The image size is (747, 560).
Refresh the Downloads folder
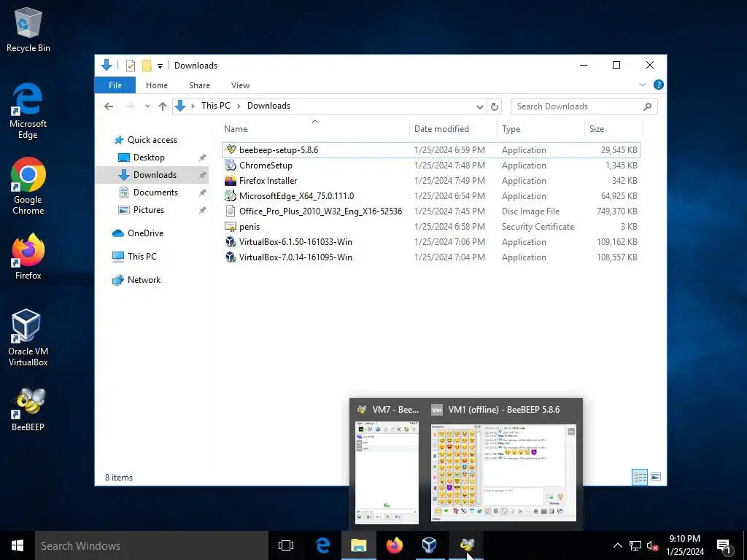click(x=495, y=106)
